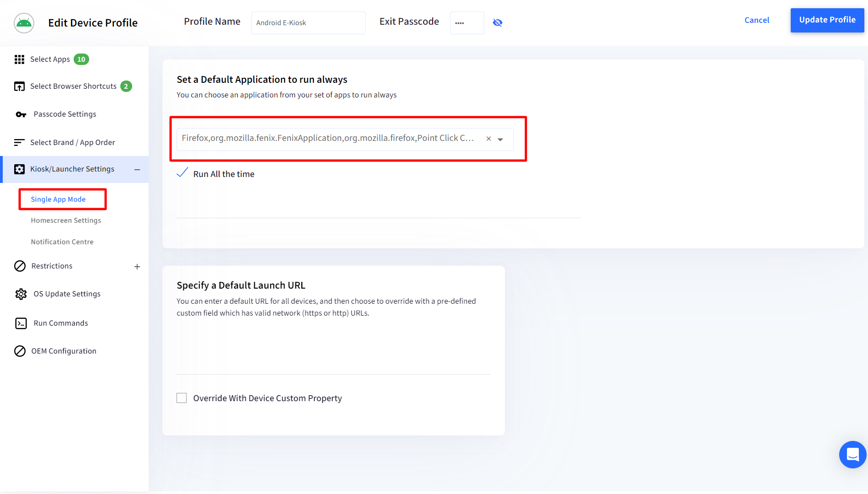Click the Exit Passcode field

pyautogui.click(x=467, y=23)
